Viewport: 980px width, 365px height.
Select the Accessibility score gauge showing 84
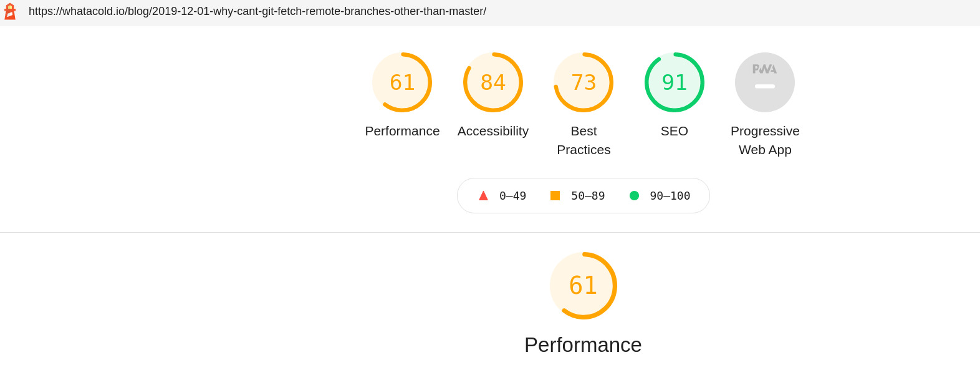coord(492,82)
